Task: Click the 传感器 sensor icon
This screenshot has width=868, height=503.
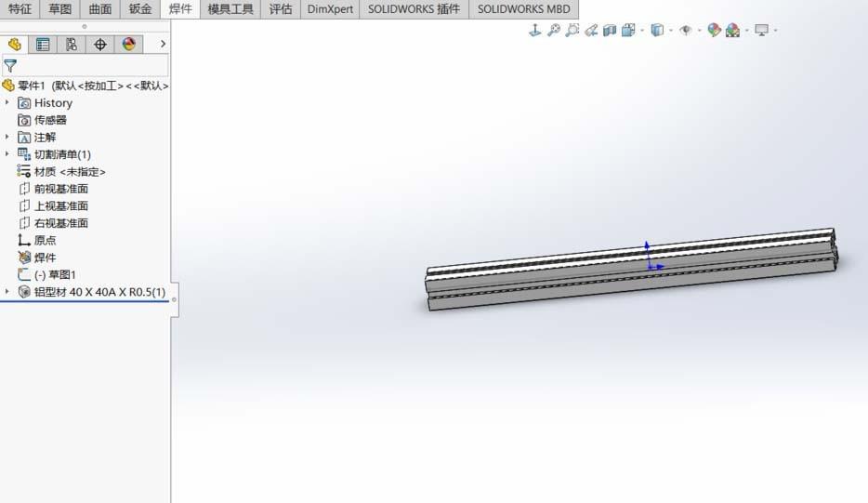Action: (24, 120)
